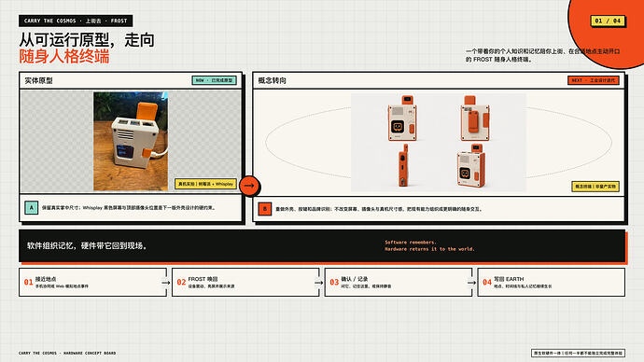Select step card 02 FROST 唤回
Screen dimensions: 644x362
(245, 283)
